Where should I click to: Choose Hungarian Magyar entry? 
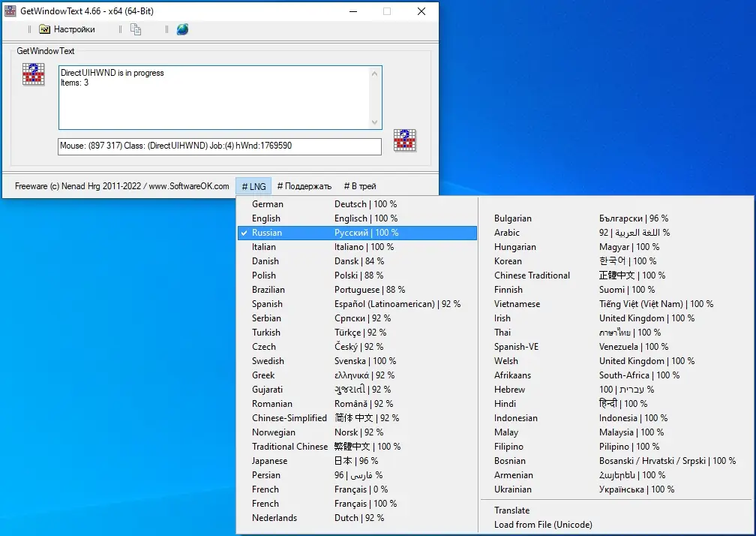point(616,247)
